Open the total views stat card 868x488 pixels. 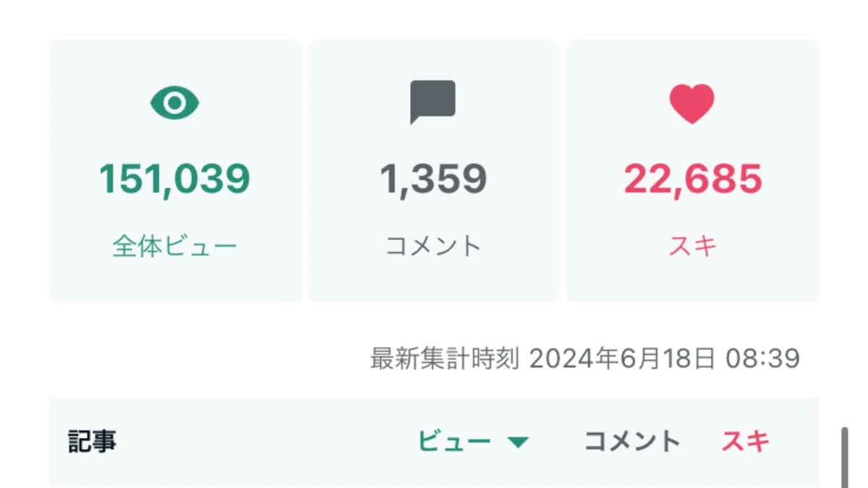pos(175,171)
